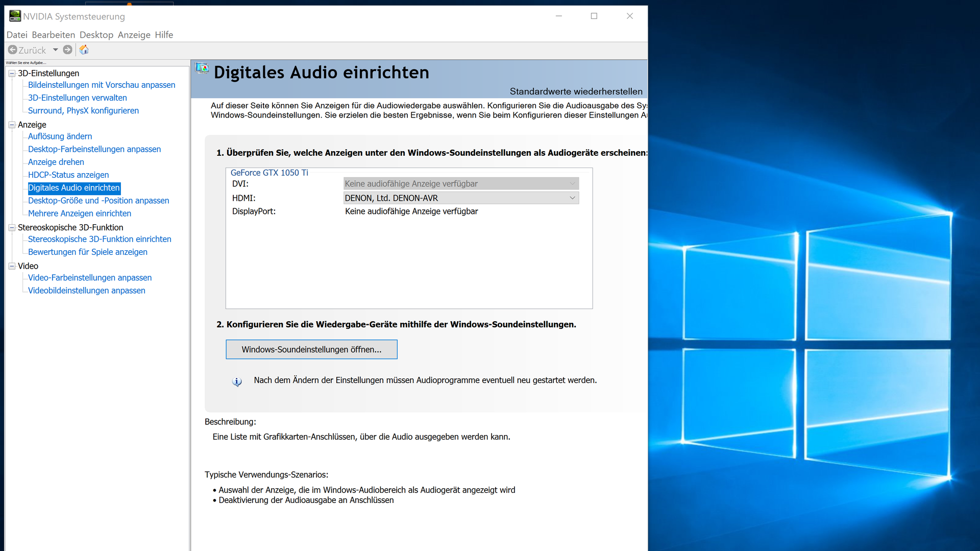Open Stereoskopische 3D-Funktion einrichten

(100, 239)
